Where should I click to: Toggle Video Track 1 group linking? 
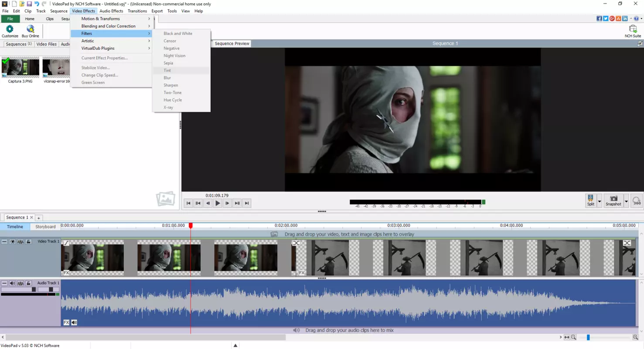pyautogui.click(x=20, y=241)
